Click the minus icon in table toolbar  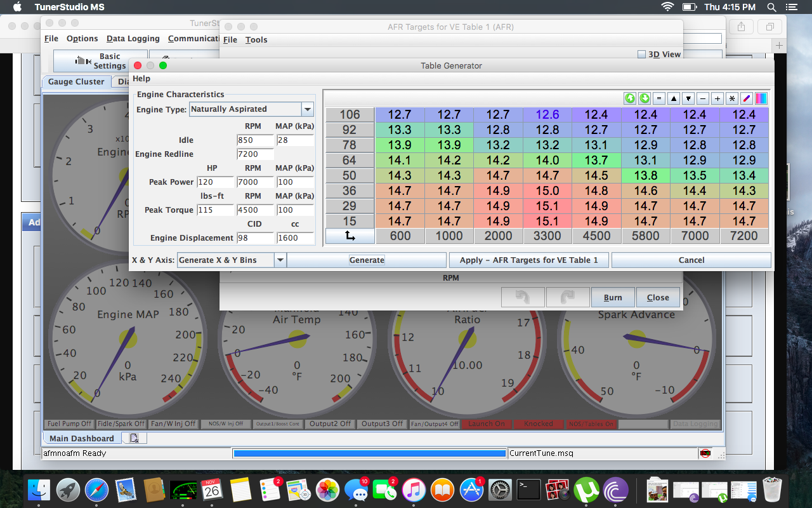pos(703,98)
